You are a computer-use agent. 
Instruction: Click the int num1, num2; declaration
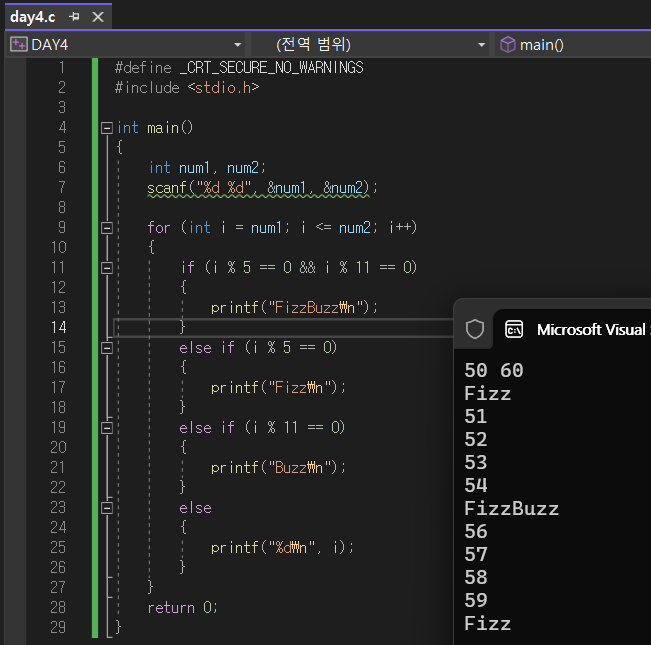[x=207, y=168]
